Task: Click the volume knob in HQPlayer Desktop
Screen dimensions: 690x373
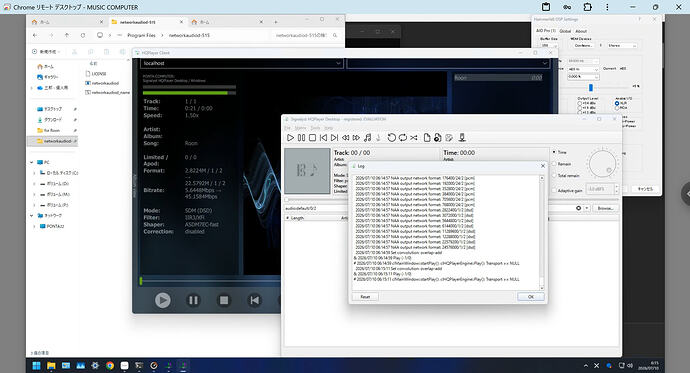Action: (602, 164)
